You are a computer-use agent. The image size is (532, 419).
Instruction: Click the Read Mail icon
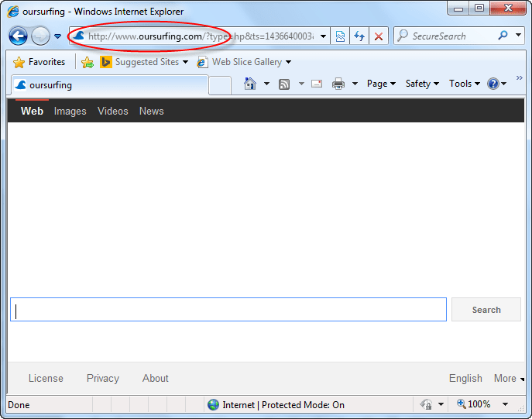point(317,84)
